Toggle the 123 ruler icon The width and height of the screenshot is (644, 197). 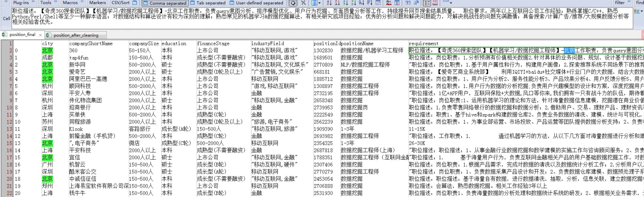435,3
